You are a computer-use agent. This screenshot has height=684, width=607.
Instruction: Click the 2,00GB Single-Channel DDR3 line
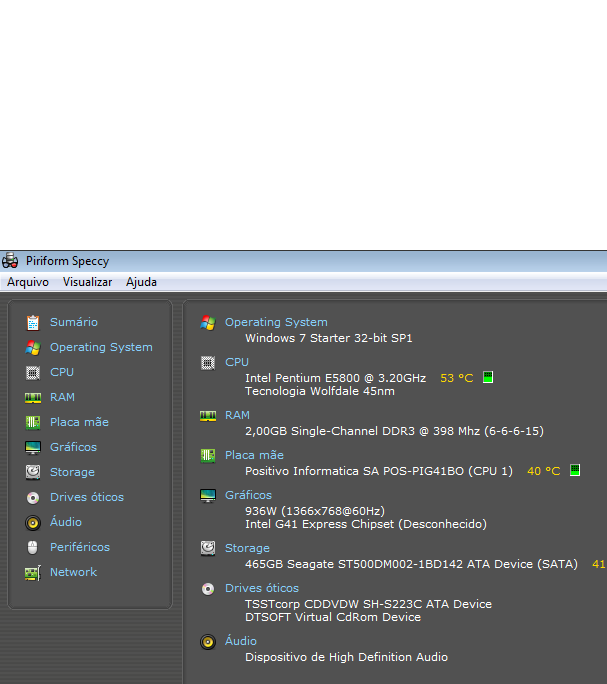coord(394,431)
